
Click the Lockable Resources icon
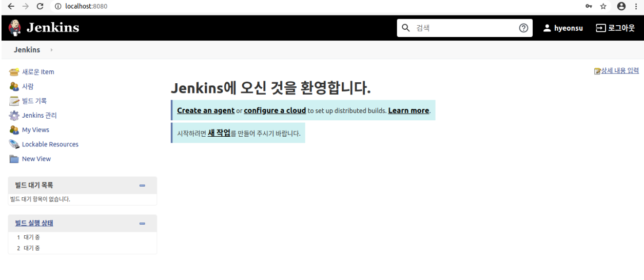coord(14,144)
